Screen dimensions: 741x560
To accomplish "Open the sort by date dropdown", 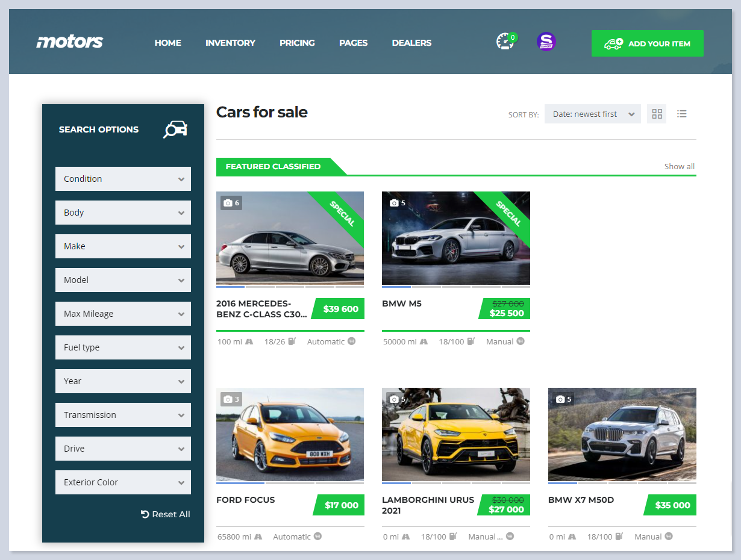I will (x=592, y=114).
